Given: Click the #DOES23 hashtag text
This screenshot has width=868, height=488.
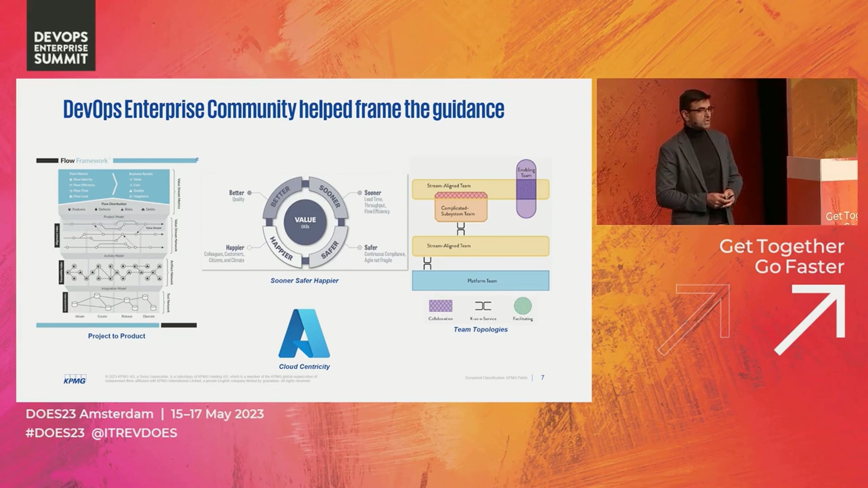Looking at the screenshot, I should (x=55, y=433).
